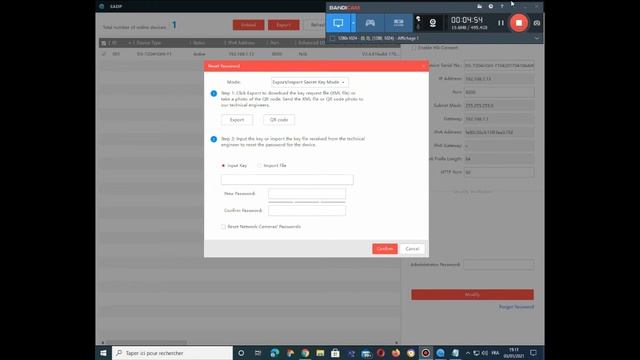The image size is (640, 360).
Task: Click the Confirm Password field
Action: click(x=307, y=211)
